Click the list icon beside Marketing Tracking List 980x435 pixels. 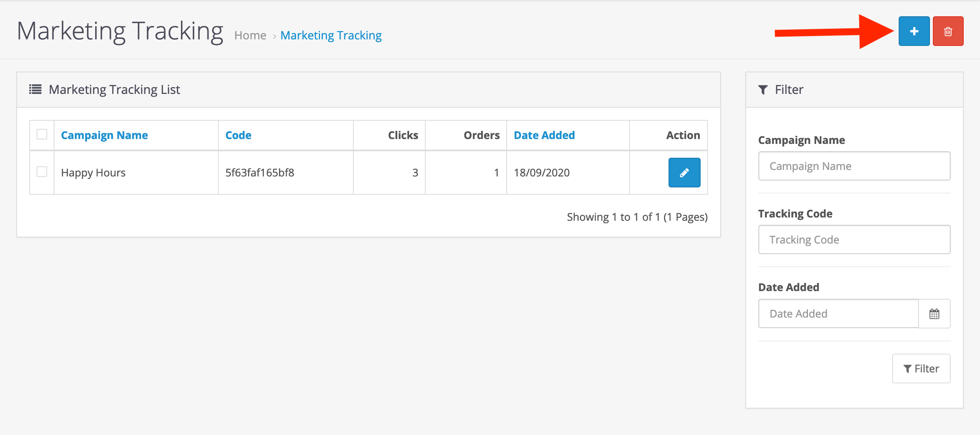tap(35, 89)
